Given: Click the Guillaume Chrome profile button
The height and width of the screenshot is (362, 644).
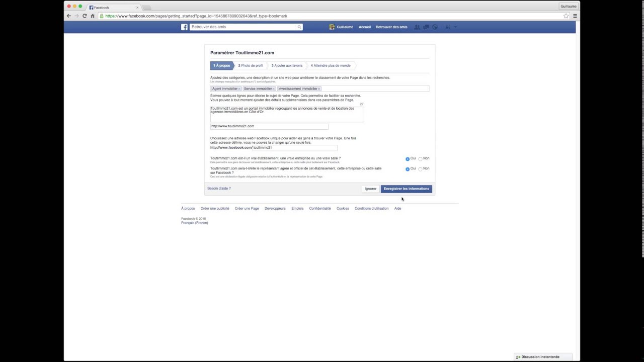Looking at the screenshot, I should (x=569, y=6).
